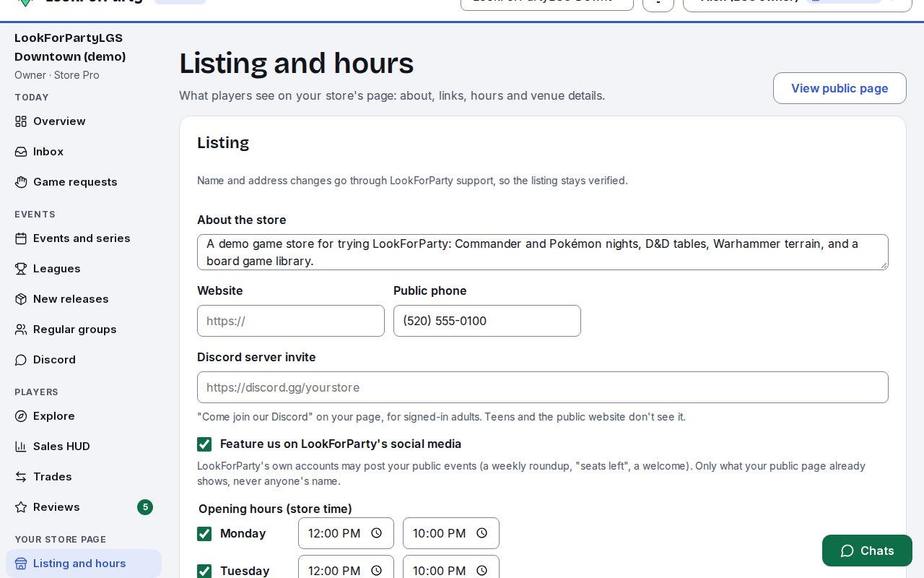Open New releases box icon
Image resolution: width=924 pixels, height=578 pixels.
(x=21, y=299)
